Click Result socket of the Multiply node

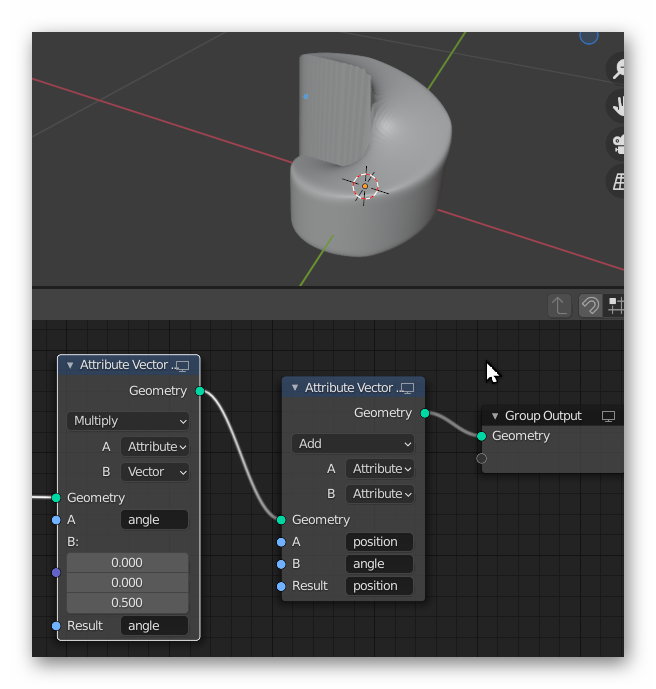[x=56, y=626]
